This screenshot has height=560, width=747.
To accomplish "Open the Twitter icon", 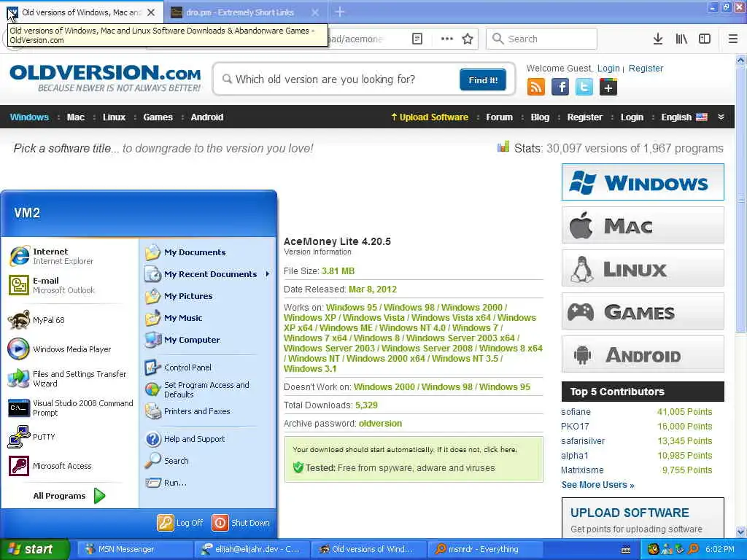I will 584,87.
